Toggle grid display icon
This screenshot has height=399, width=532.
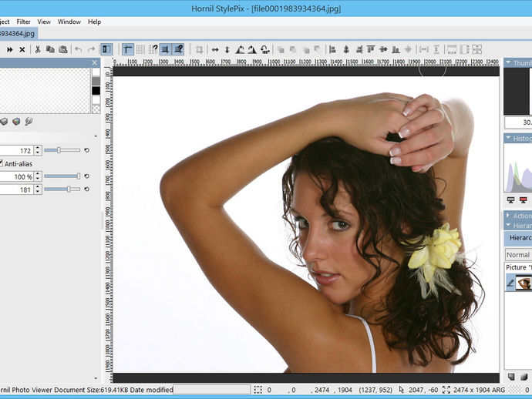coord(140,49)
